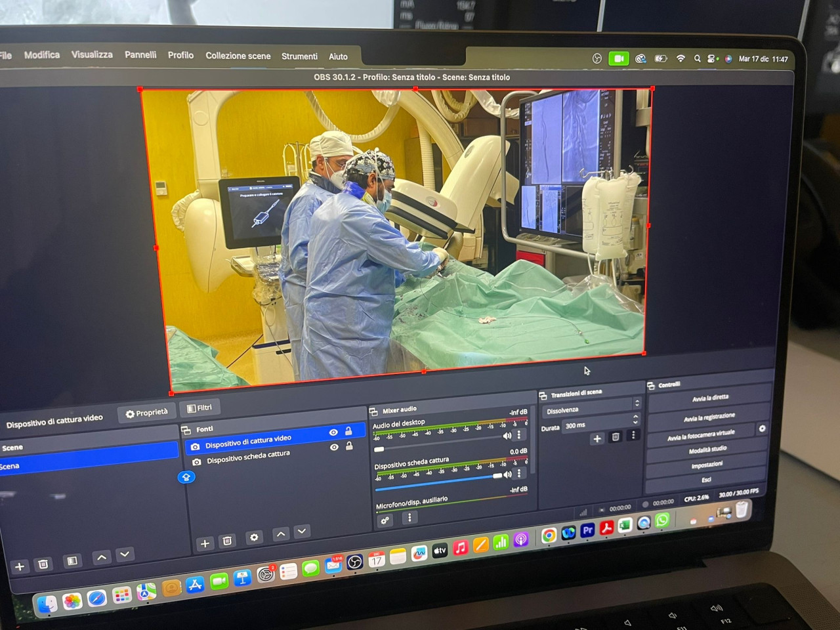Open the Pannelli menu

tap(140, 54)
